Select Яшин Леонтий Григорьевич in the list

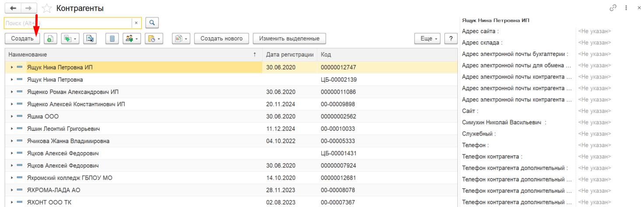[63, 129]
